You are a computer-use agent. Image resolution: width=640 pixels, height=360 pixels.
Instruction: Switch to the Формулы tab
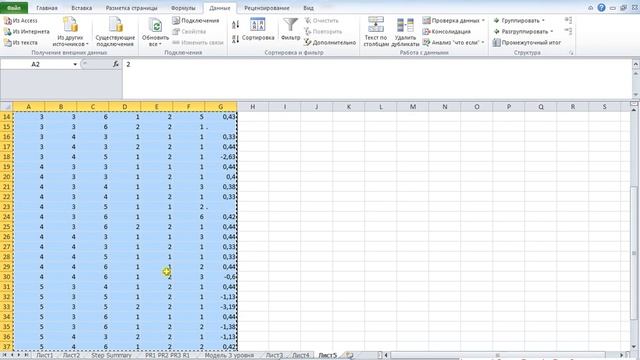[x=183, y=8]
